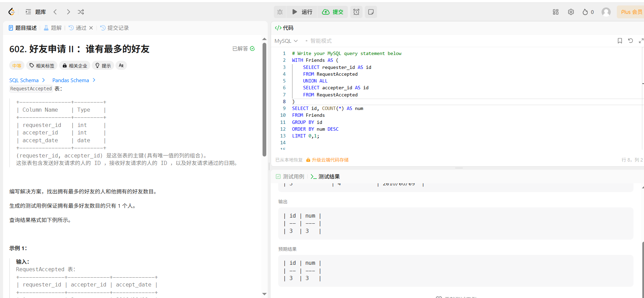Click the translate language icon
This screenshot has width=644, height=298.
(x=121, y=66)
